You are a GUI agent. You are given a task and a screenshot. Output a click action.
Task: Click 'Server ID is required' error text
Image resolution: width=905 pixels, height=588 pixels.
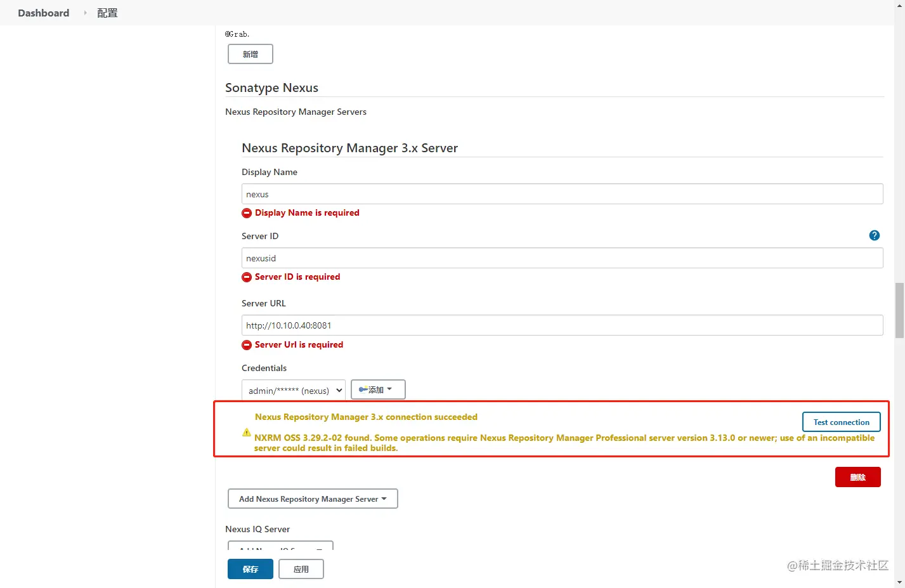pyautogui.click(x=297, y=277)
